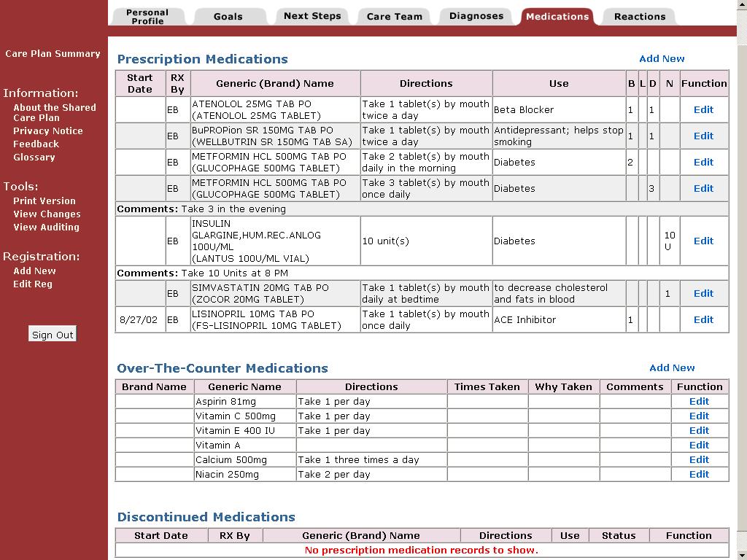Click View Auditing in Tools

pos(46,227)
